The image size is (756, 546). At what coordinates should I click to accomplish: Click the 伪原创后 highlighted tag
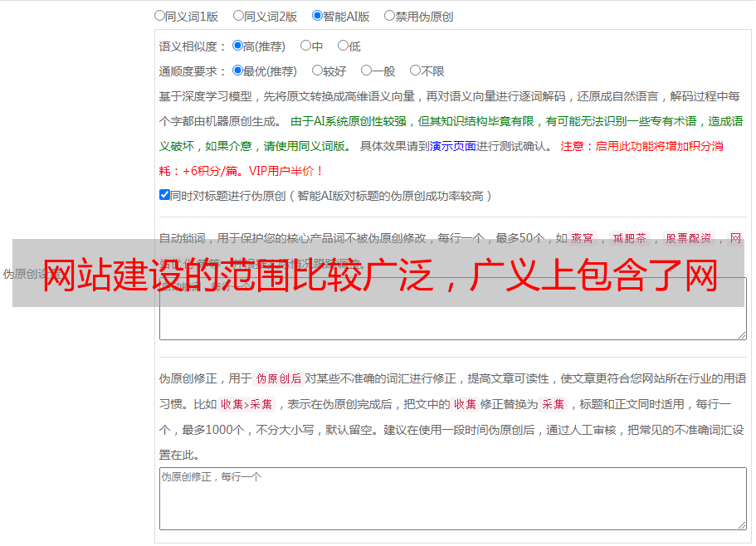click(x=279, y=378)
